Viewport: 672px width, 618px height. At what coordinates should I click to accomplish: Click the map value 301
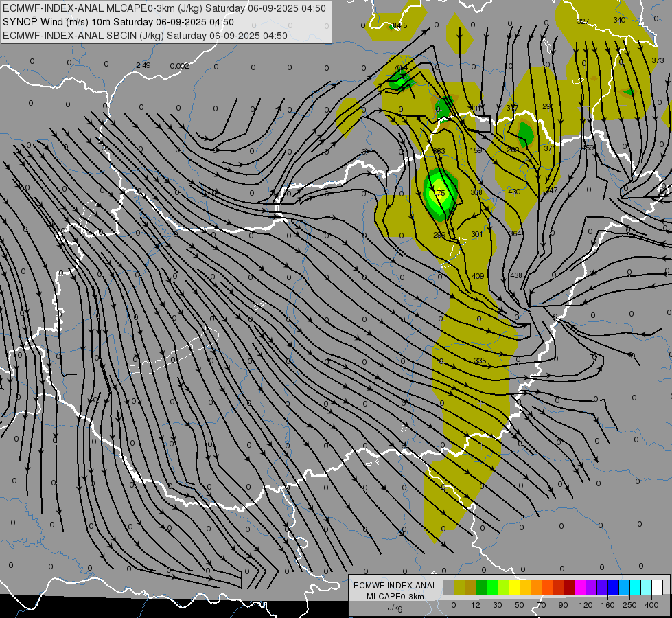tap(477, 234)
